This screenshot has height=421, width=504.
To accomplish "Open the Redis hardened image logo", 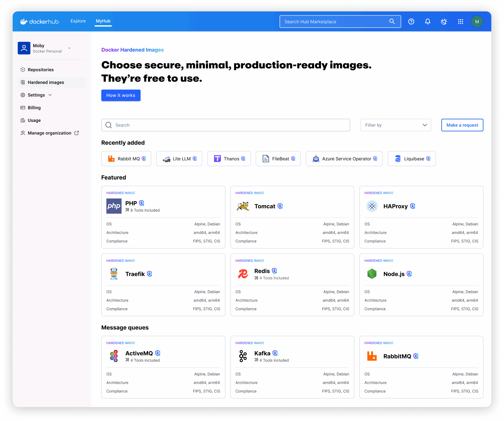I will pyautogui.click(x=243, y=274).
